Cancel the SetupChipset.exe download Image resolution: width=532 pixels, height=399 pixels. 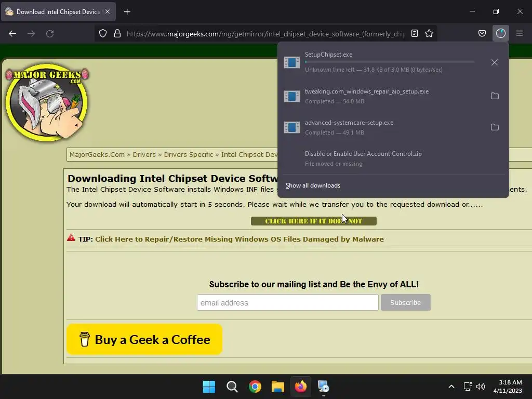tap(495, 62)
